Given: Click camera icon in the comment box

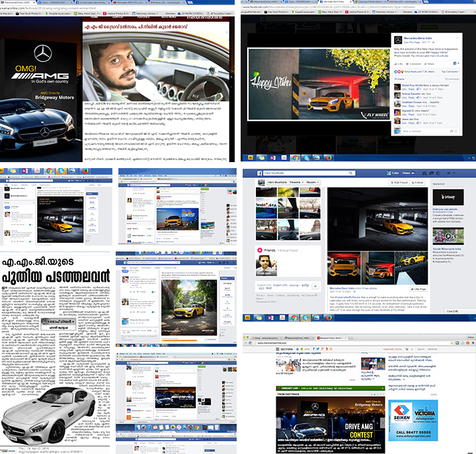Looking at the screenshot, I should pyautogui.click(x=452, y=131).
